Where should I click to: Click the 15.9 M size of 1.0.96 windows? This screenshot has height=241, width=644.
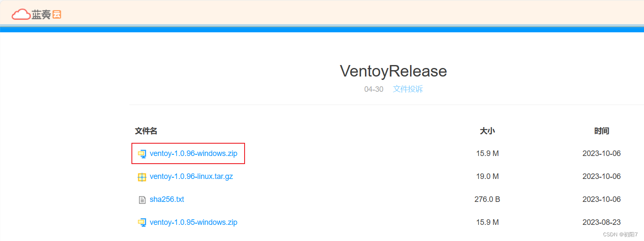[487, 153]
